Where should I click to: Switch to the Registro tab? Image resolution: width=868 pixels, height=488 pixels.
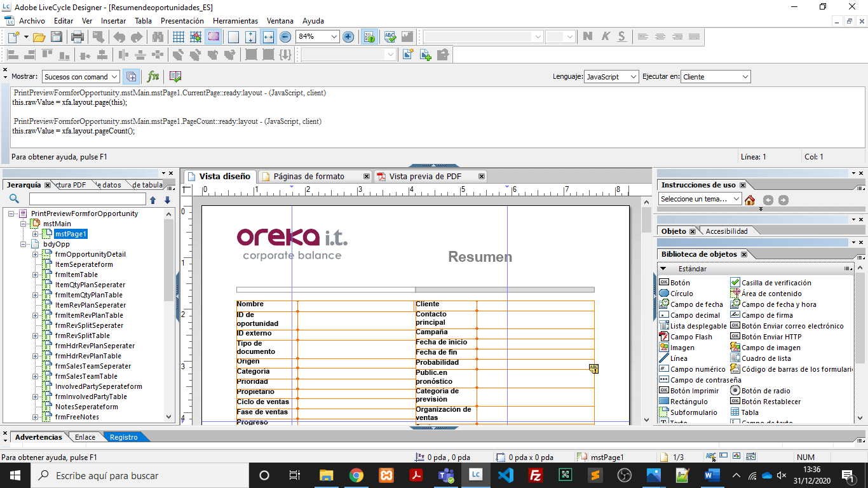point(123,437)
